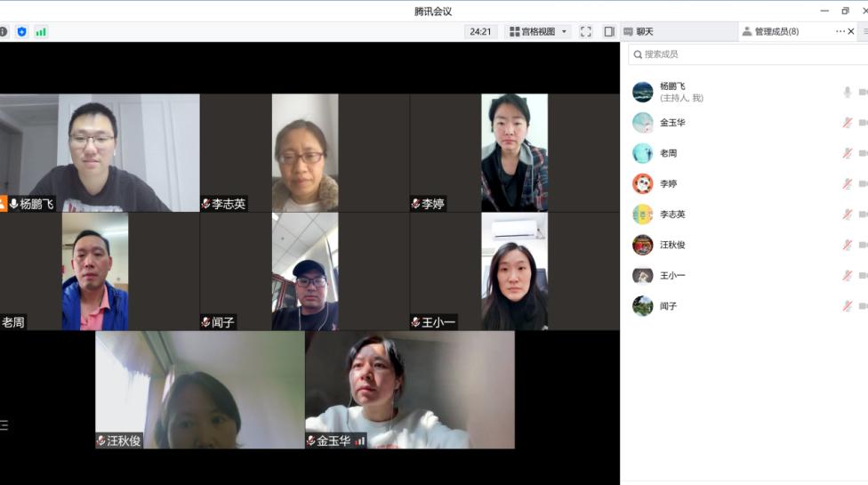This screenshot has height=485, width=868.
Task: Select 汪秋俊 in the member list
Action: tap(672, 245)
